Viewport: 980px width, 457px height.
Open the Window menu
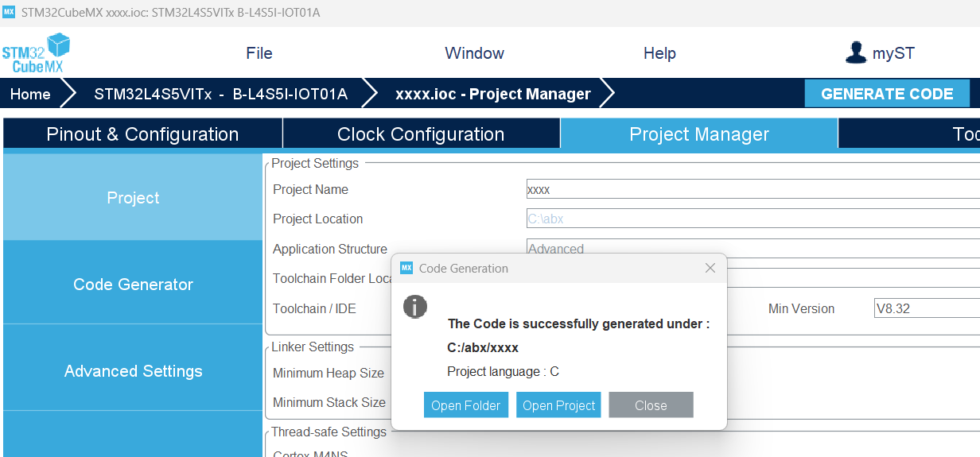(474, 53)
